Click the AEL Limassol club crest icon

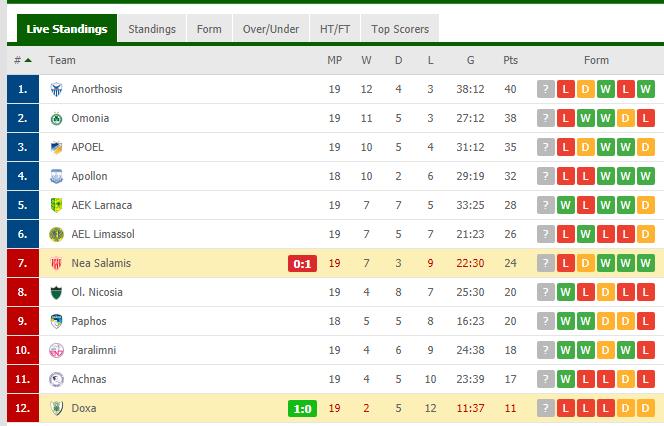pyautogui.click(x=56, y=234)
